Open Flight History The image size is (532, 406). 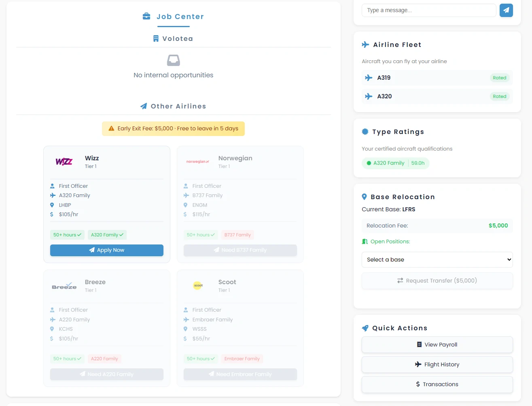click(437, 365)
